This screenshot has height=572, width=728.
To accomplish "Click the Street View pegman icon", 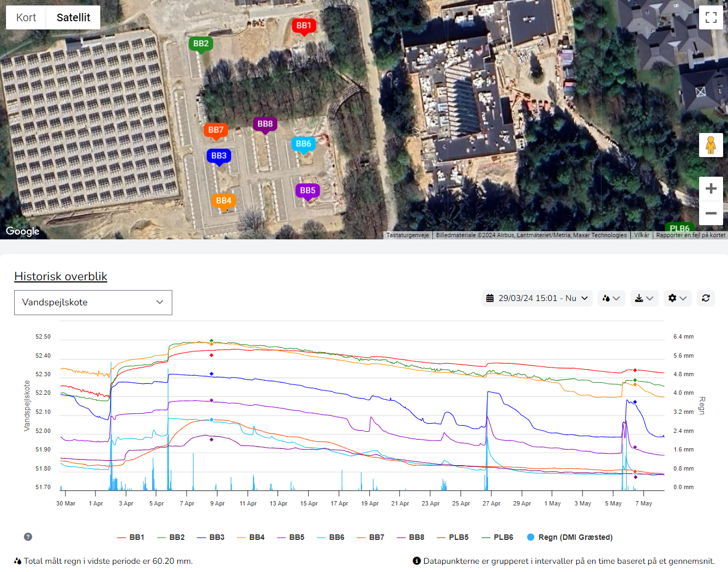I will pos(711,145).
